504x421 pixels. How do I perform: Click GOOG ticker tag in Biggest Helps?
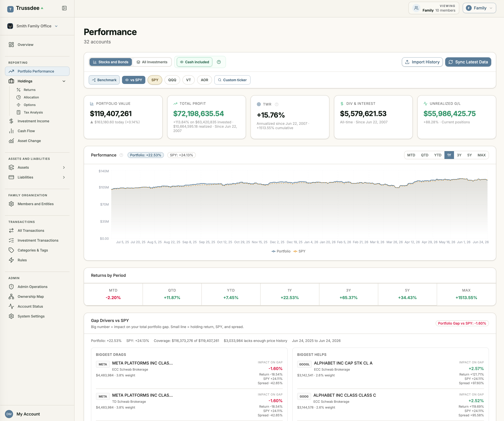coord(304,396)
